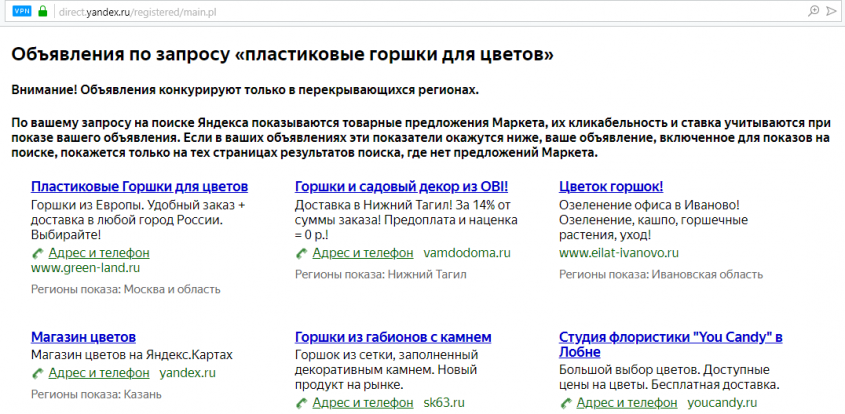Click the send arrow icon in address bar
845x414 pixels.
(830, 11)
